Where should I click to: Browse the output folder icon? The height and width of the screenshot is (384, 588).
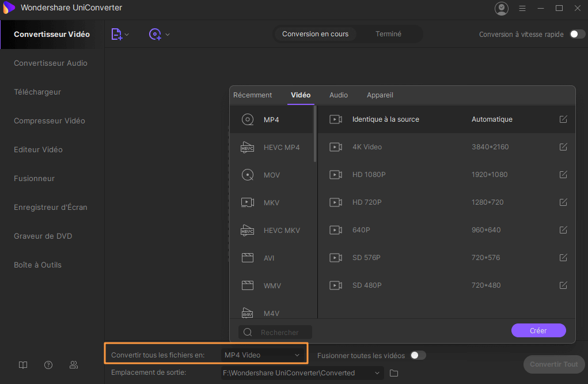394,373
